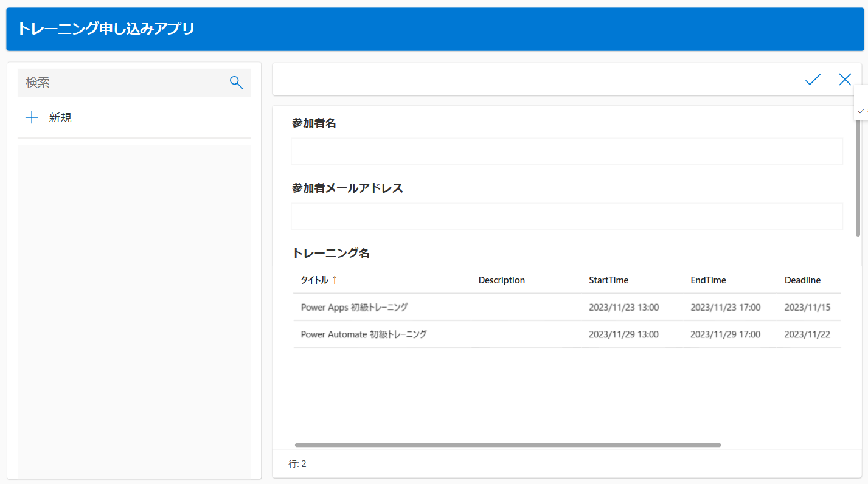Screen dimensions: 868x484
Task: Click into the 参加者メールアドレス input field
Action: [x=567, y=216]
